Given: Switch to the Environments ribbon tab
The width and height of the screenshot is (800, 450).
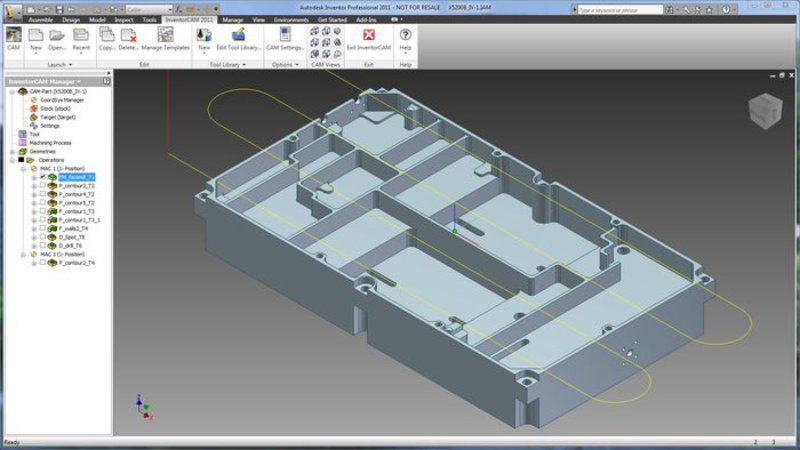Looking at the screenshot, I should 291,19.
